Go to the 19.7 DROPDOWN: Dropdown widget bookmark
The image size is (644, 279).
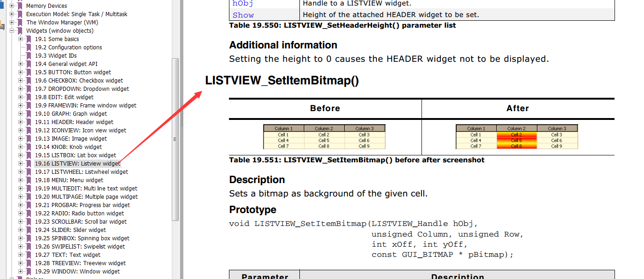click(82, 89)
